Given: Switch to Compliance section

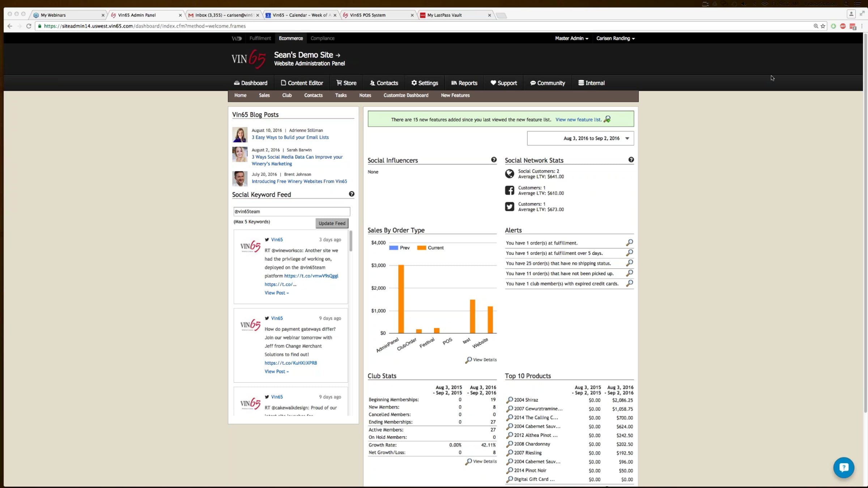Looking at the screenshot, I should coord(322,38).
